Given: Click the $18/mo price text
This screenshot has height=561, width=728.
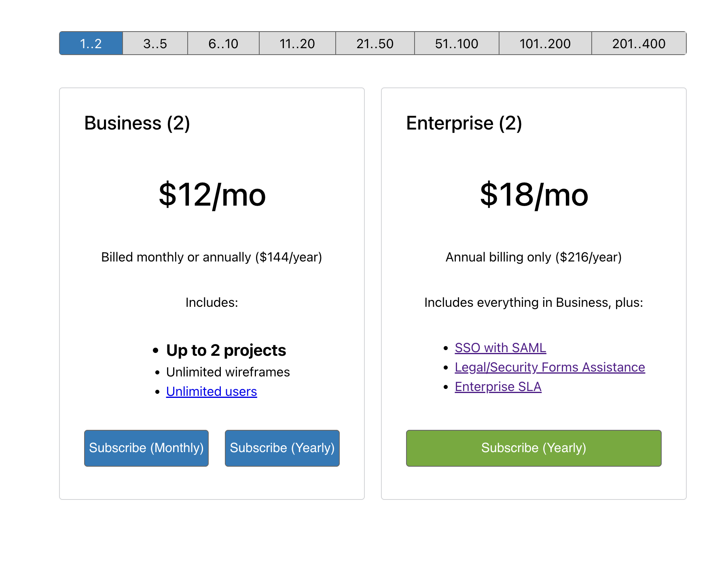Looking at the screenshot, I should [534, 195].
